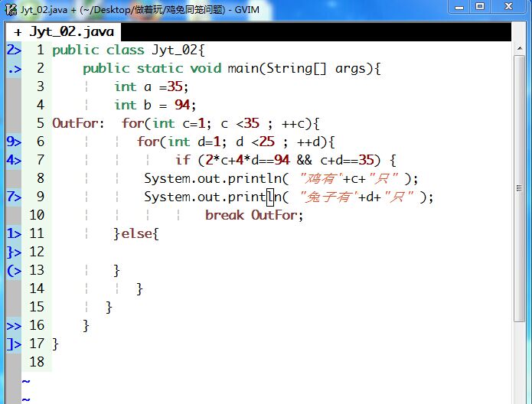Click the 'OutFor:' label on line 5
Image resolution: width=532 pixels, height=404 pixels.
(x=78, y=123)
